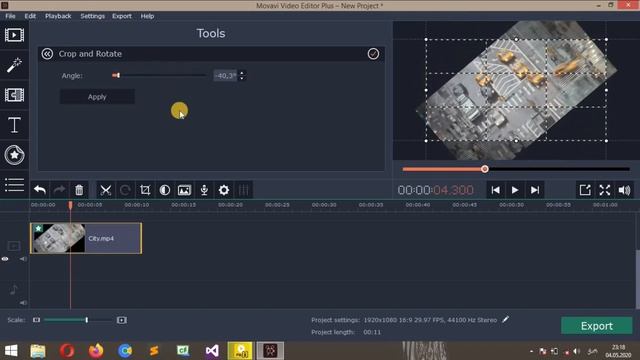Screen dimensions: 640x360
Task: Jump to previous frame
Action: click(496, 190)
